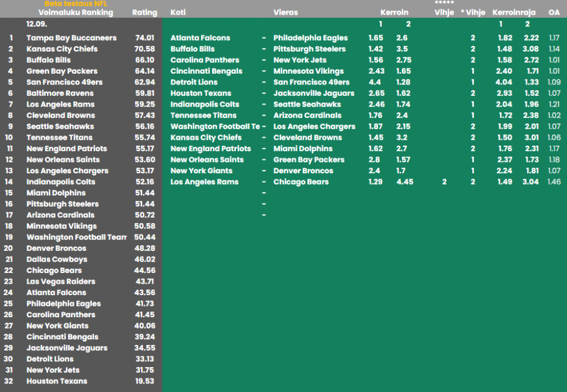Click home team Kansas City Chiefs in matchups

click(206, 138)
